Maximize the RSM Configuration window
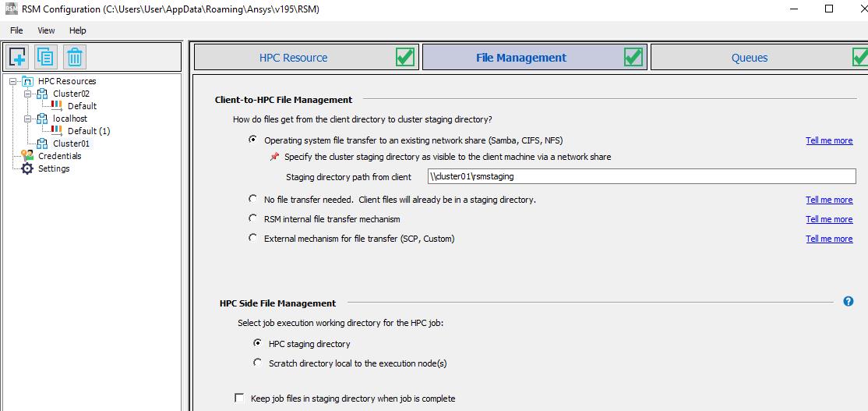Viewport: 868px width, 411px height. pos(829,9)
